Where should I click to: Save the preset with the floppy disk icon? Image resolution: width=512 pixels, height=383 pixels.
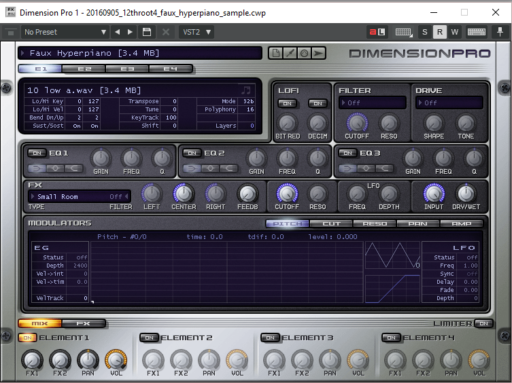[x=147, y=32]
